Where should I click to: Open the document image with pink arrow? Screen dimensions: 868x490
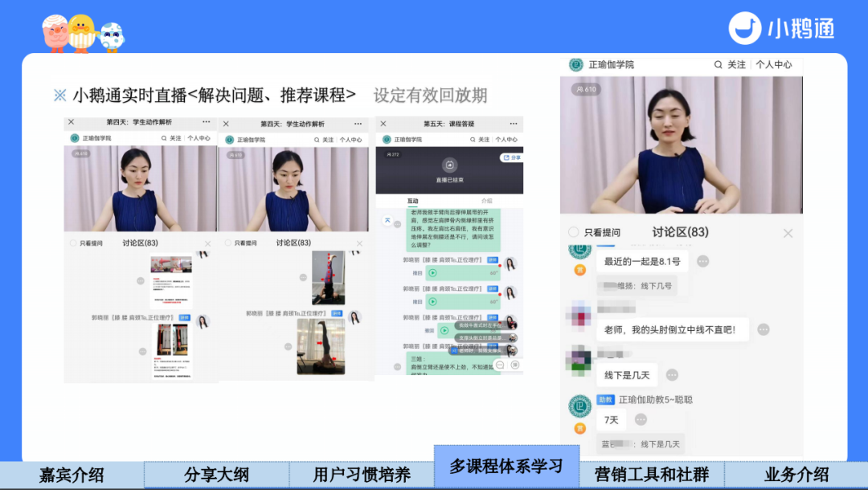click(x=171, y=282)
